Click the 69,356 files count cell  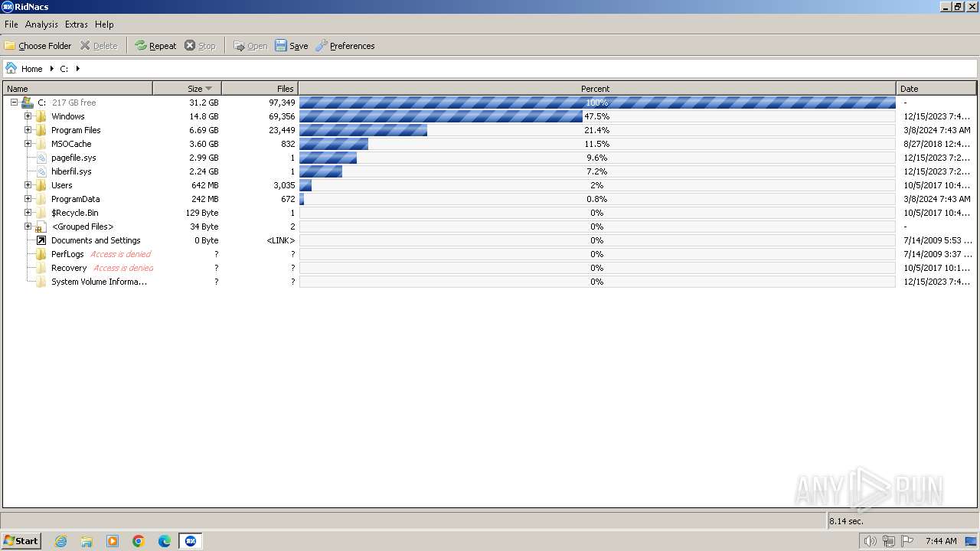(x=282, y=116)
